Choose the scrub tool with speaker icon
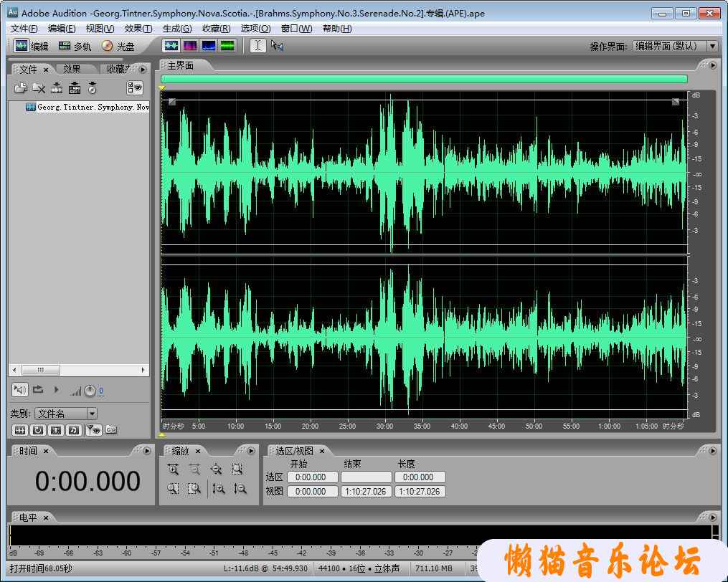 277,45
